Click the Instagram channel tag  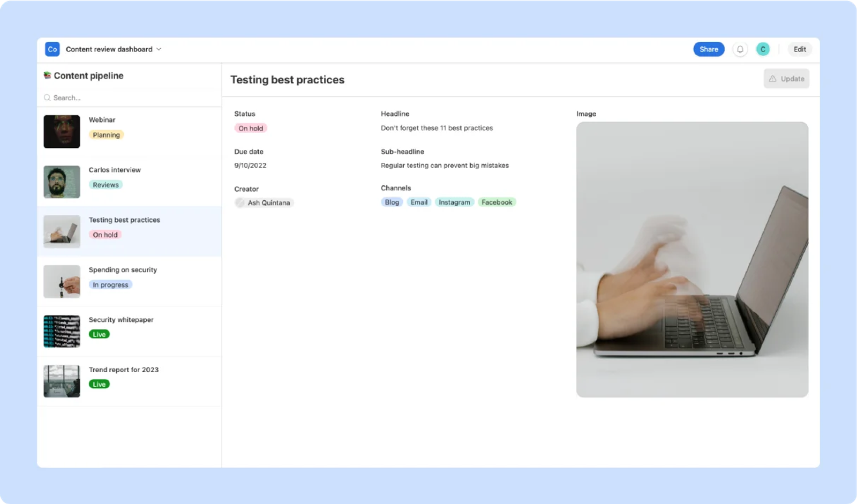click(454, 202)
